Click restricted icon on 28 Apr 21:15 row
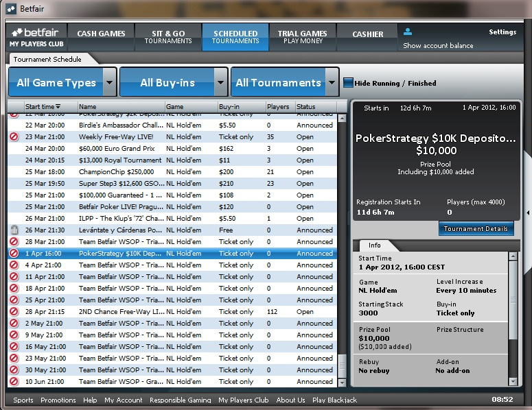Image resolution: width=532 pixels, height=410 pixels. [14, 312]
